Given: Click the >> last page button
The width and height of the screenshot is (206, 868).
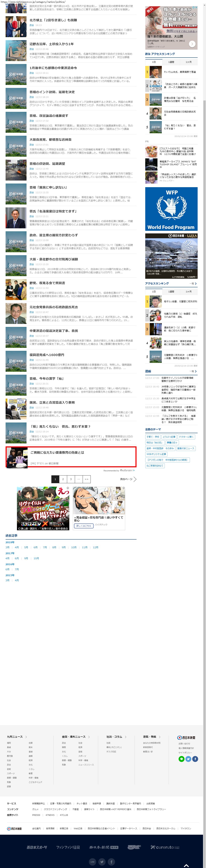Looking at the screenshot, I should 87,479.
